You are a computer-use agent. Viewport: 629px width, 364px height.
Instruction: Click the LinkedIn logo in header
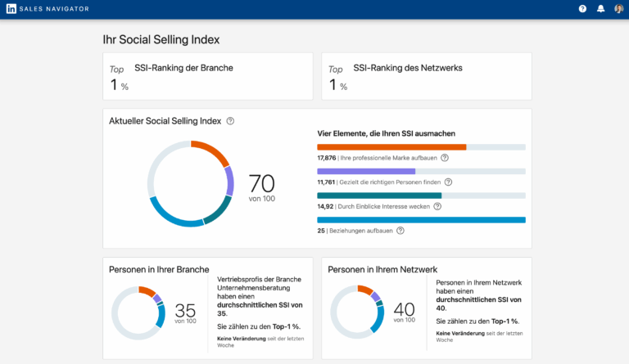click(11, 8)
